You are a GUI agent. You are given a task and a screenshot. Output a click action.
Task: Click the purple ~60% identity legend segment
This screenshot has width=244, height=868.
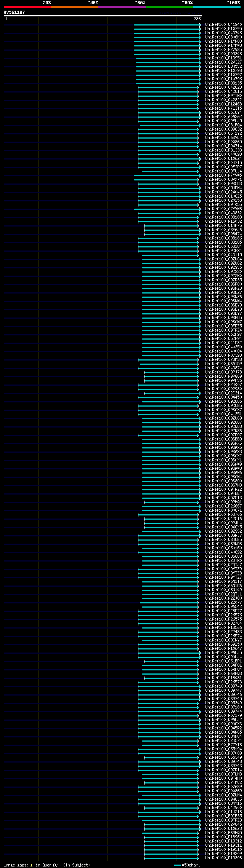(x=122, y=7)
